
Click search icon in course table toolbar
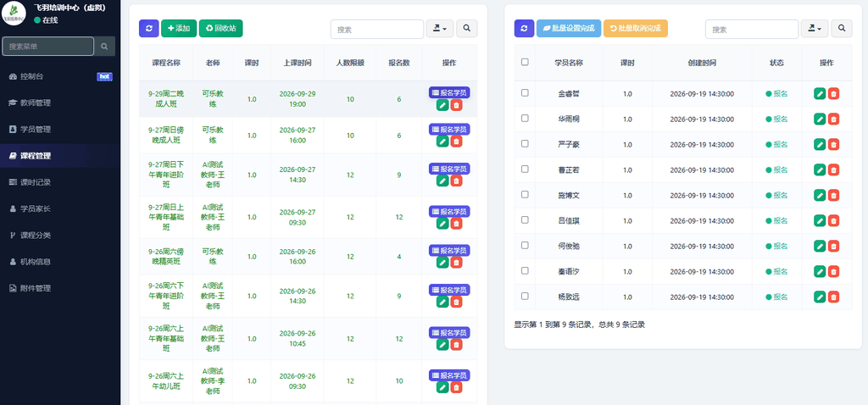[x=467, y=28]
